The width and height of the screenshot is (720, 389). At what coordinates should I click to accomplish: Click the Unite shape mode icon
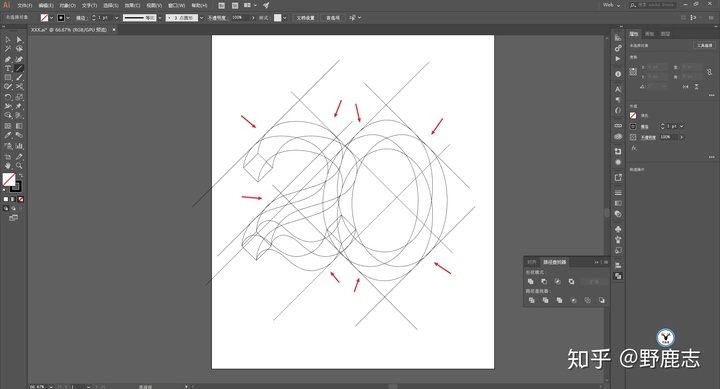pyautogui.click(x=531, y=282)
